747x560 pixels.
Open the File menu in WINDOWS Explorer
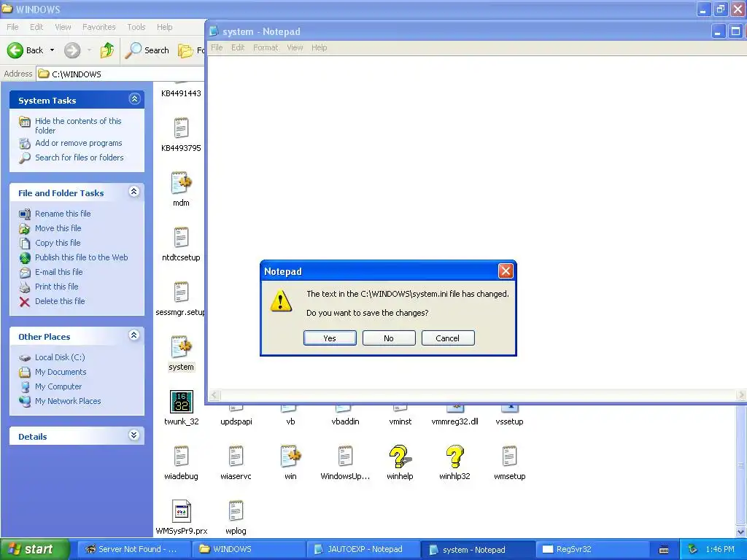[x=12, y=27]
